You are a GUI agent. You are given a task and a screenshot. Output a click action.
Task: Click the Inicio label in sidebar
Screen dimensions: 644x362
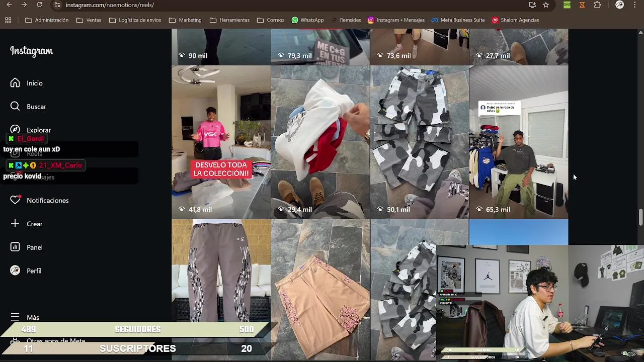tap(35, 83)
